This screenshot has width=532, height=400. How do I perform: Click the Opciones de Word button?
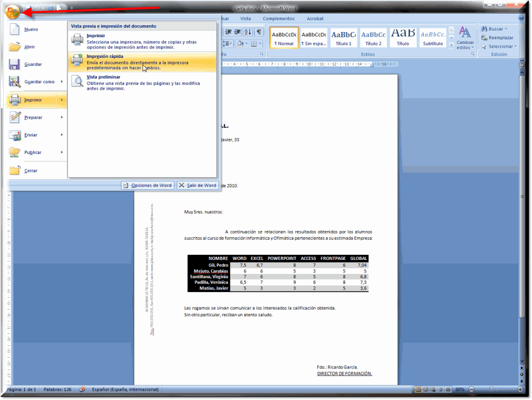pyautogui.click(x=148, y=186)
